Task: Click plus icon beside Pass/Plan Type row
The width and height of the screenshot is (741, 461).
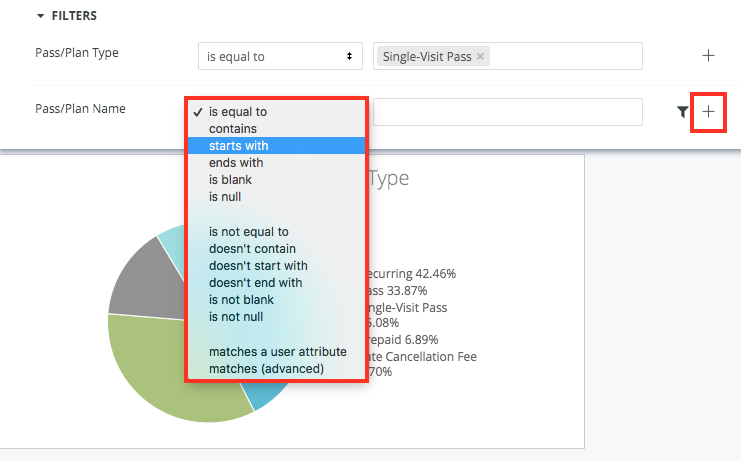Action: 708,56
